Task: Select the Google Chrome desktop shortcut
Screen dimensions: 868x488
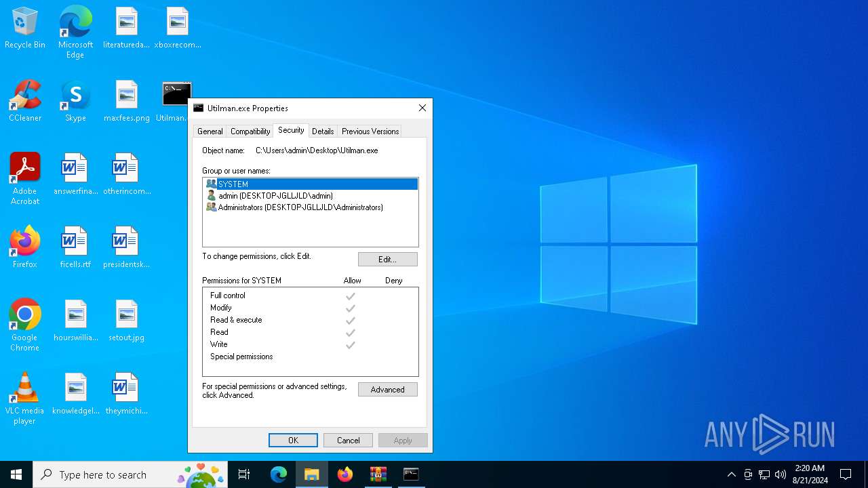Action: (25, 325)
